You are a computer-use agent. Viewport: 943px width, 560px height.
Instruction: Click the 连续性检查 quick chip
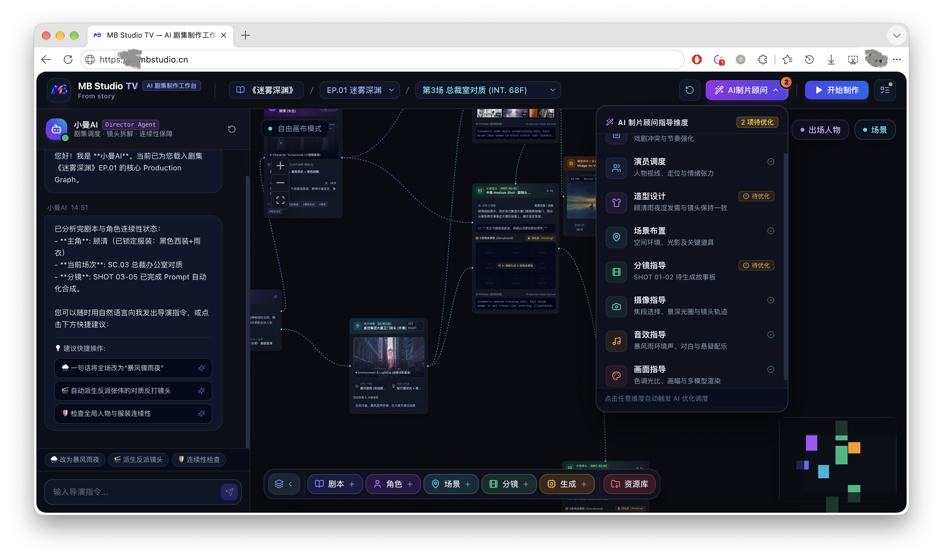point(199,459)
